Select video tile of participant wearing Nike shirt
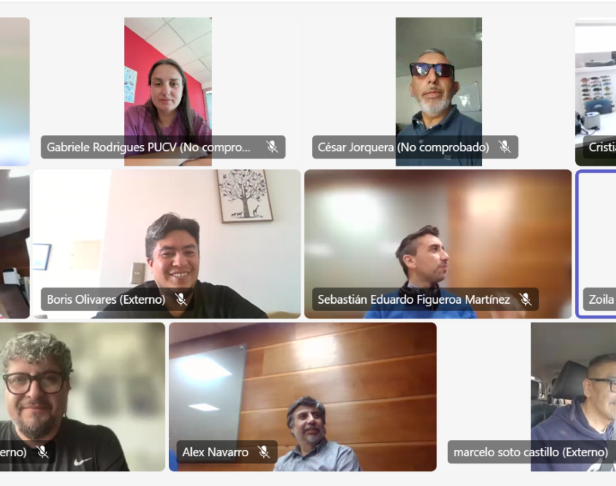This screenshot has height=486, width=616. click(x=82, y=397)
